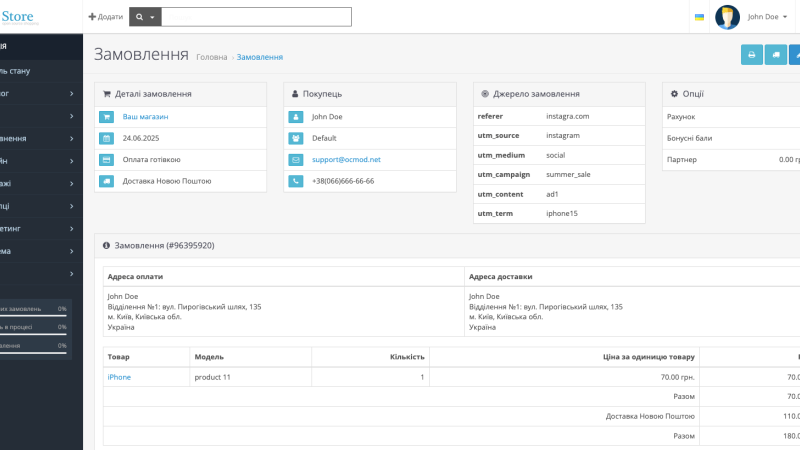Click the shopping cart store icon

click(107, 117)
